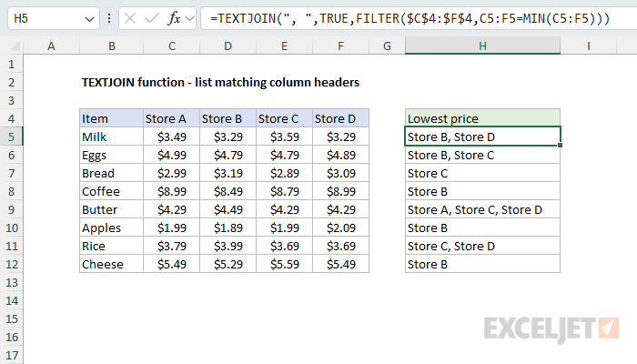Select the 'Eggs' cell
Viewport: 637px width, 364px height.
click(111, 156)
